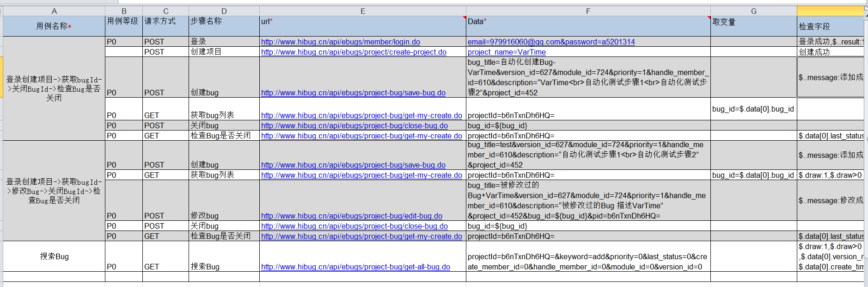
Task: Select column A header
Action: point(54,11)
